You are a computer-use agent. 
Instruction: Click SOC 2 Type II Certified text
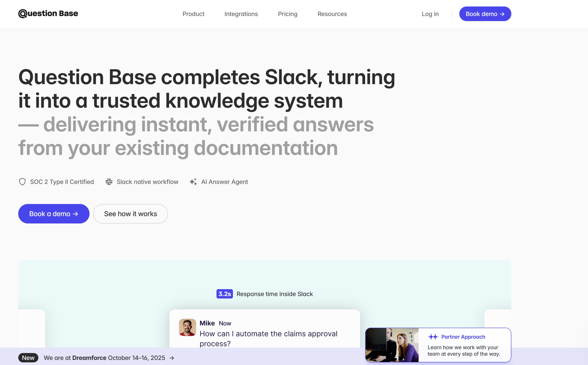62,182
